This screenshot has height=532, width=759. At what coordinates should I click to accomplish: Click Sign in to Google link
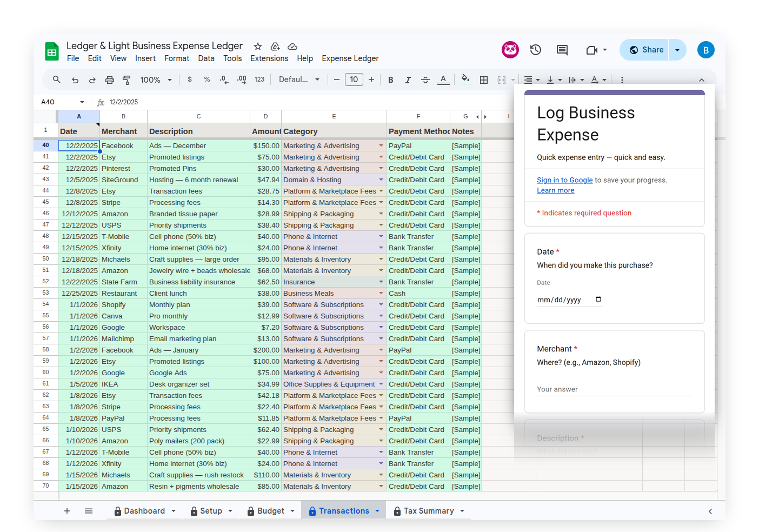tap(565, 180)
